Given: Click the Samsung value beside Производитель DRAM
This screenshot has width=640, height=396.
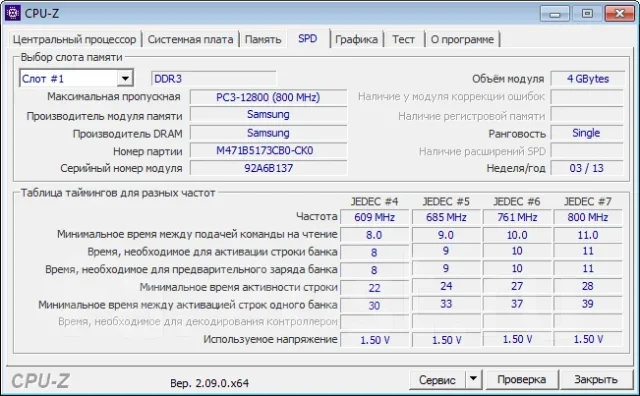Looking at the screenshot, I should [x=268, y=133].
